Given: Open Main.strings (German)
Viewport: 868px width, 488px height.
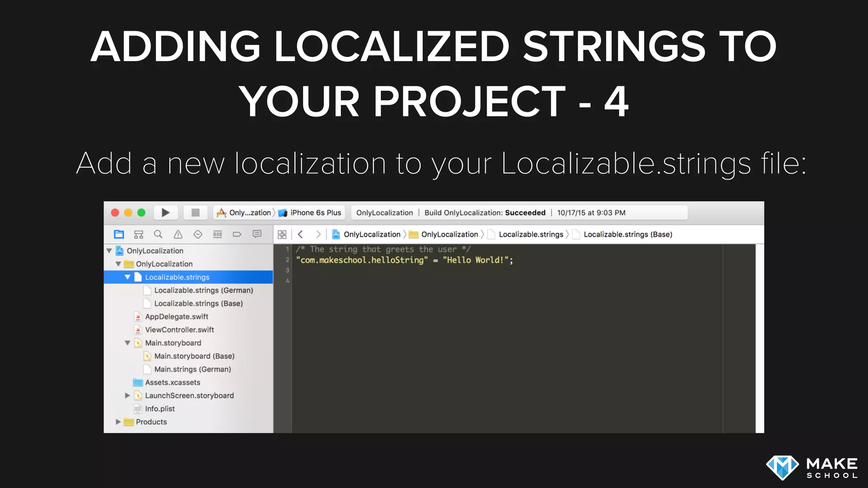Looking at the screenshot, I should (x=187, y=369).
